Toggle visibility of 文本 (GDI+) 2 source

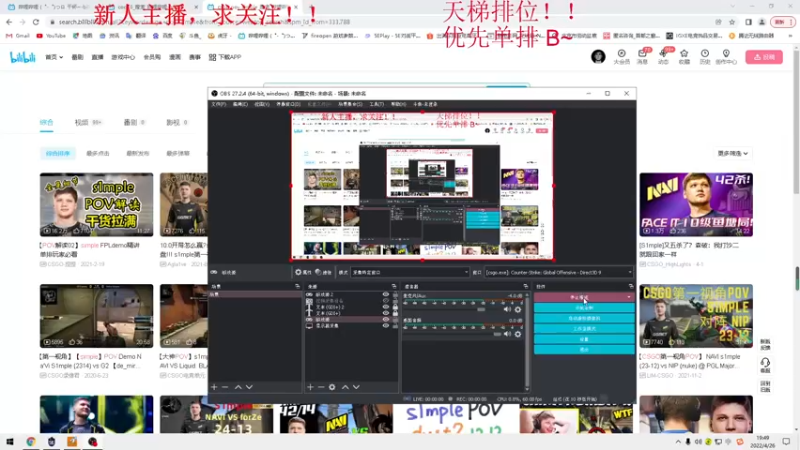(x=386, y=307)
